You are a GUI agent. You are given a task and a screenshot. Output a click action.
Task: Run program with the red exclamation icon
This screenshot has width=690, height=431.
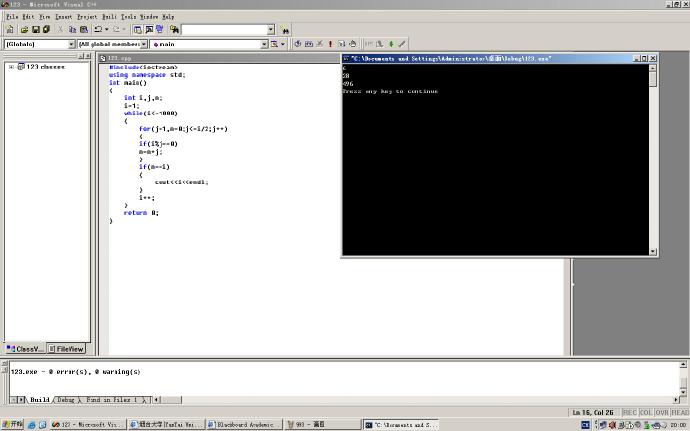pyautogui.click(x=330, y=44)
